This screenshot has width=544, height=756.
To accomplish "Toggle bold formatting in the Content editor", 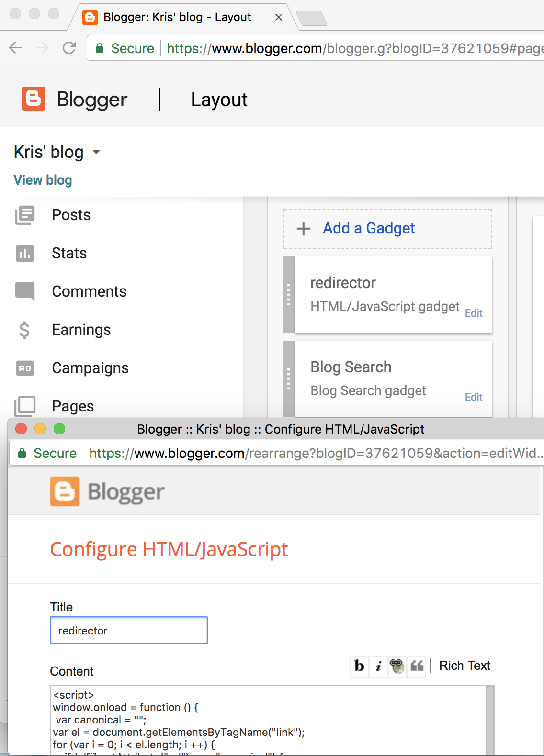I will click(x=359, y=666).
